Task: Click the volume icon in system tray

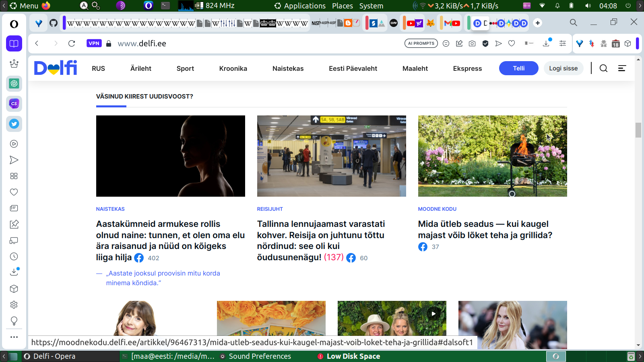Action: tap(588, 6)
